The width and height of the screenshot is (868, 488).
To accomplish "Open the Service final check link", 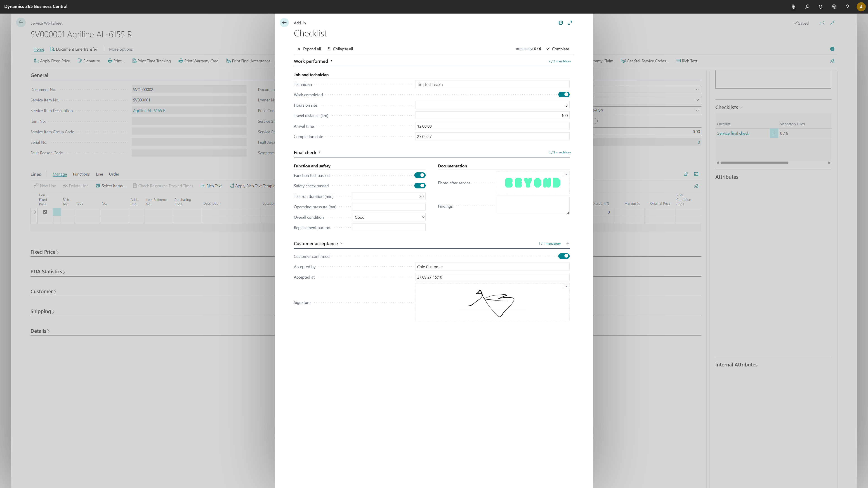I will pyautogui.click(x=733, y=133).
